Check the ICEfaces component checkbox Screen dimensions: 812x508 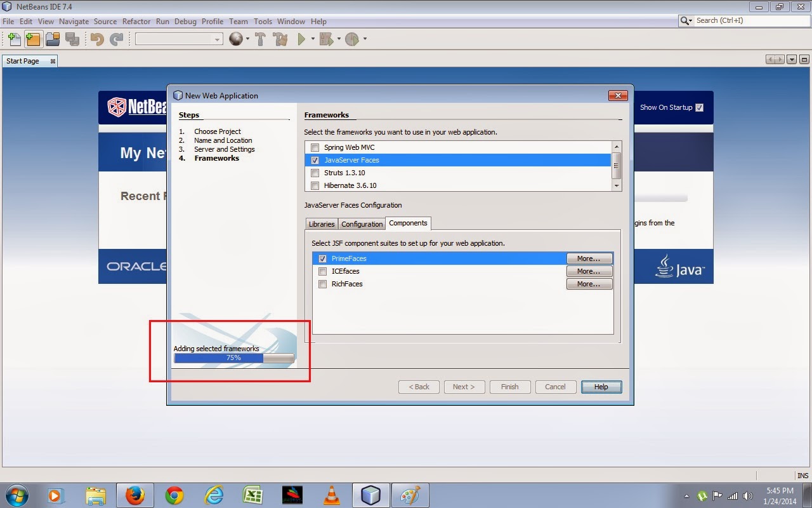click(x=322, y=271)
